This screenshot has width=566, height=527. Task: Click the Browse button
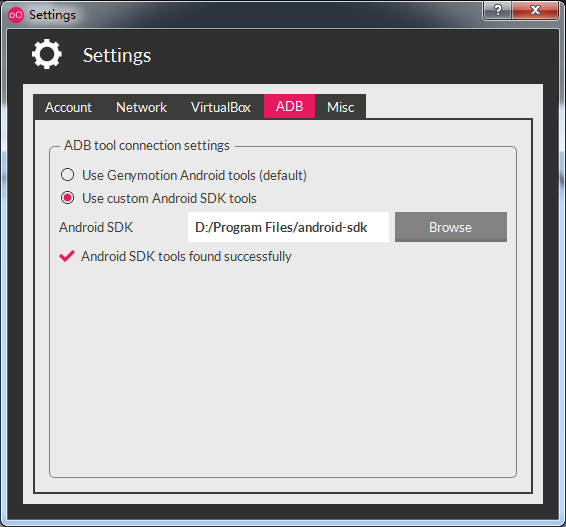coord(450,227)
